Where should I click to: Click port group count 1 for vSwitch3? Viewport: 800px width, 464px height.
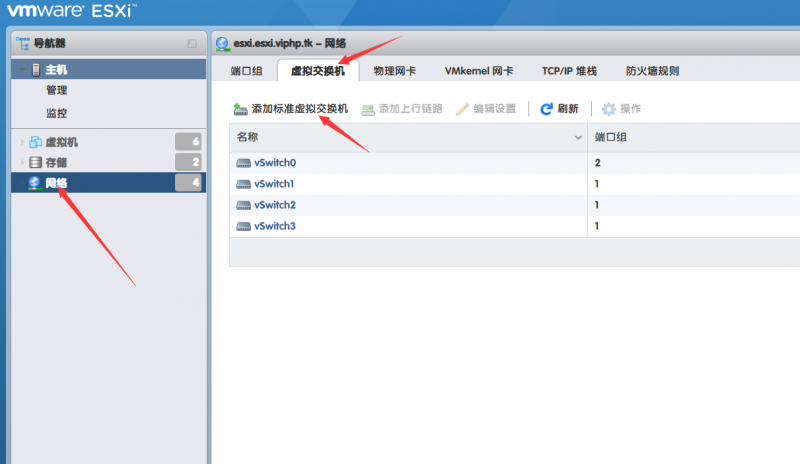597,226
